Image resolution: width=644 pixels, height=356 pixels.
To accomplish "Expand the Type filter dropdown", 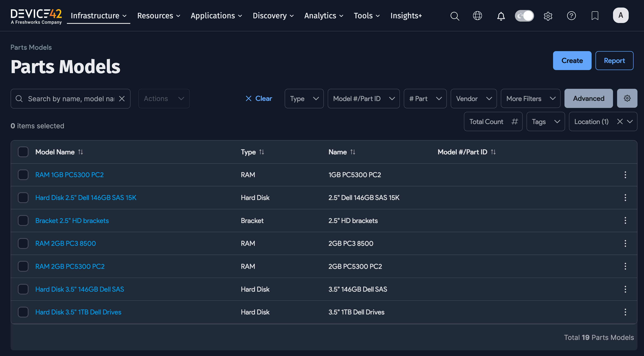I will coord(304,99).
